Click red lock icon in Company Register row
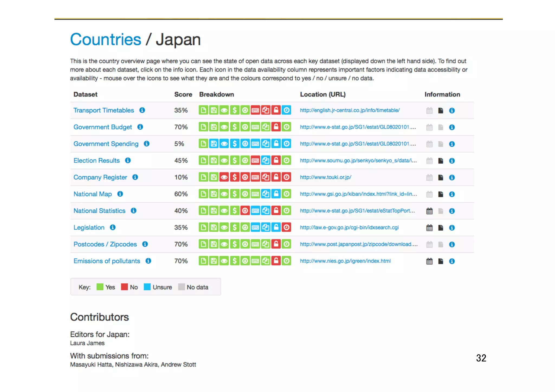 point(276,177)
